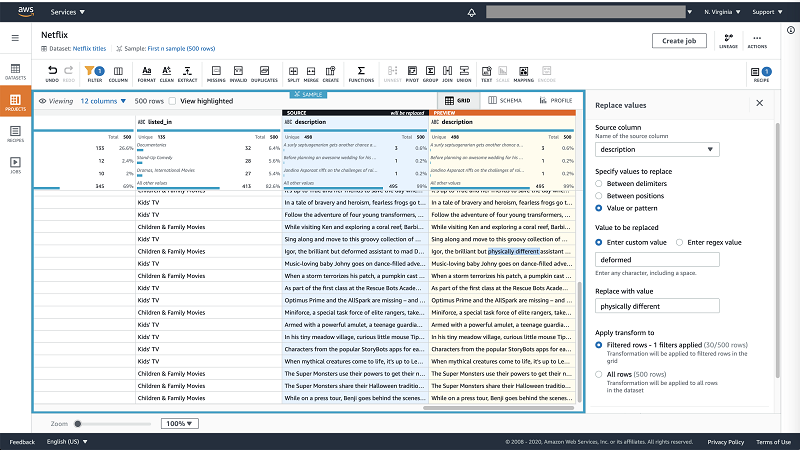This screenshot has width=800, height=450.
Task: Click the Feedback link
Action: point(22,442)
